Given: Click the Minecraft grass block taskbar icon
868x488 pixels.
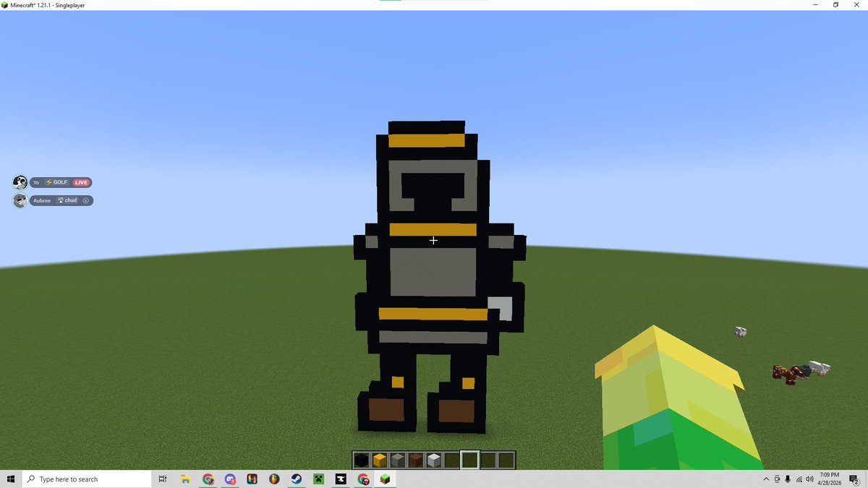Looking at the screenshot, I should click(x=386, y=479).
